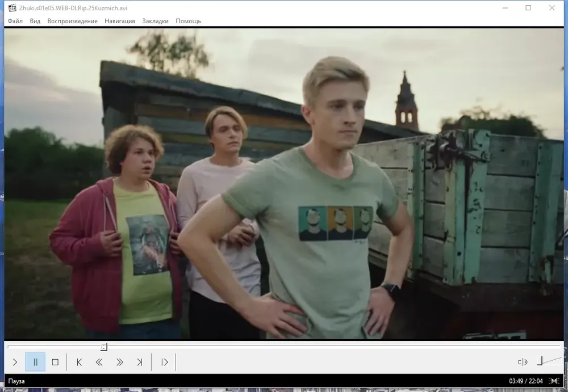Screen dimensions: 568x392
Task: Stop playback with the square Stop button
Action: pyautogui.click(x=55, y=362)
